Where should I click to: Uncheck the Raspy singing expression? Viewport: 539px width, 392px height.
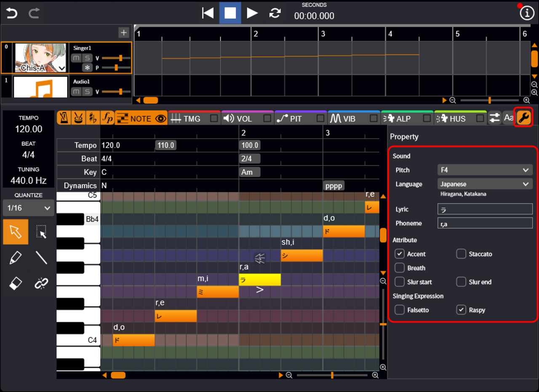[x=462, y=310]
